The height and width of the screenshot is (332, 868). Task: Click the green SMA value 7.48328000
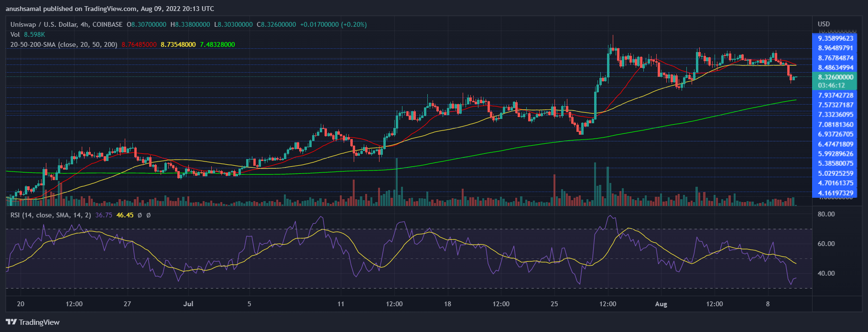217,44
